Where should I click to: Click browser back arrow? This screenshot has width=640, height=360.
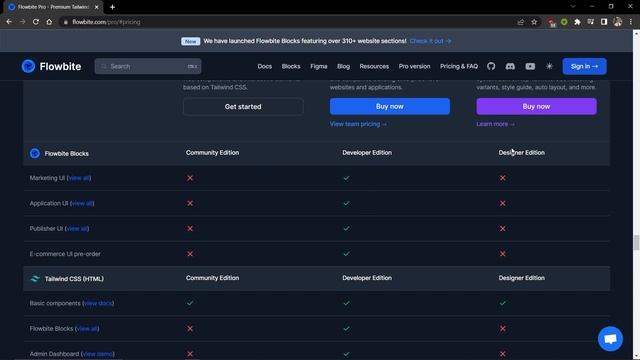tap(9, 22)
